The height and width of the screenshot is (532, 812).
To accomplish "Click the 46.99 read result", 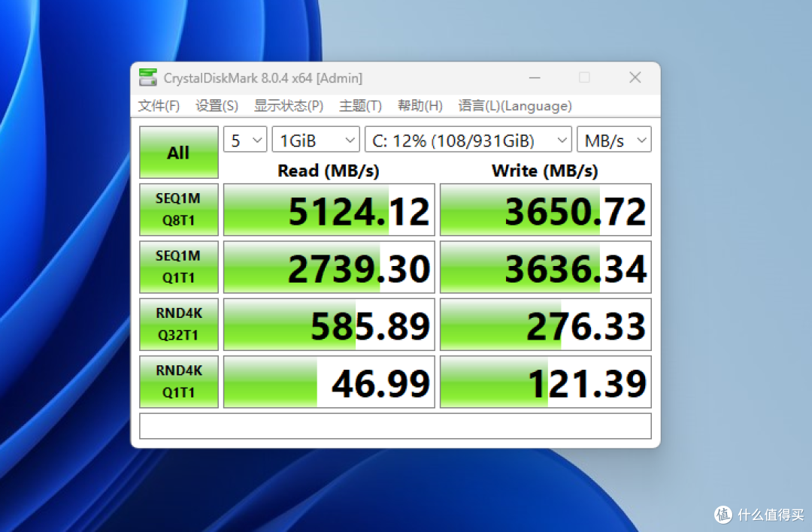I will point(329,382).
